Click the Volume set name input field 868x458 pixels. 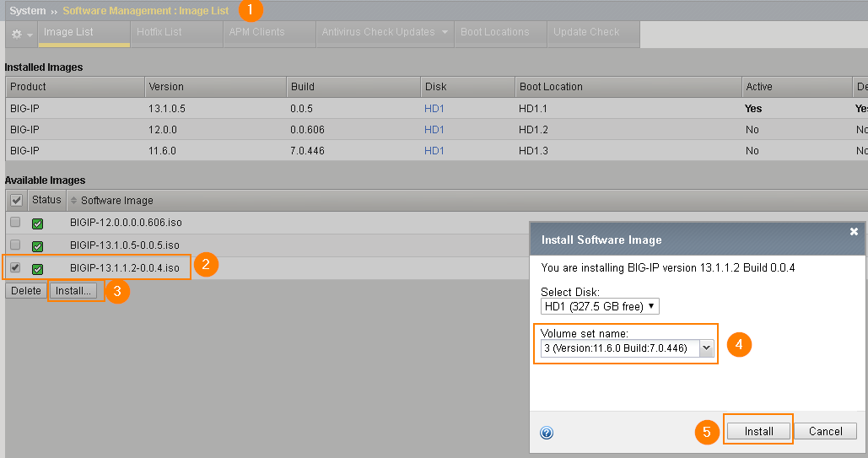[620, 348]
